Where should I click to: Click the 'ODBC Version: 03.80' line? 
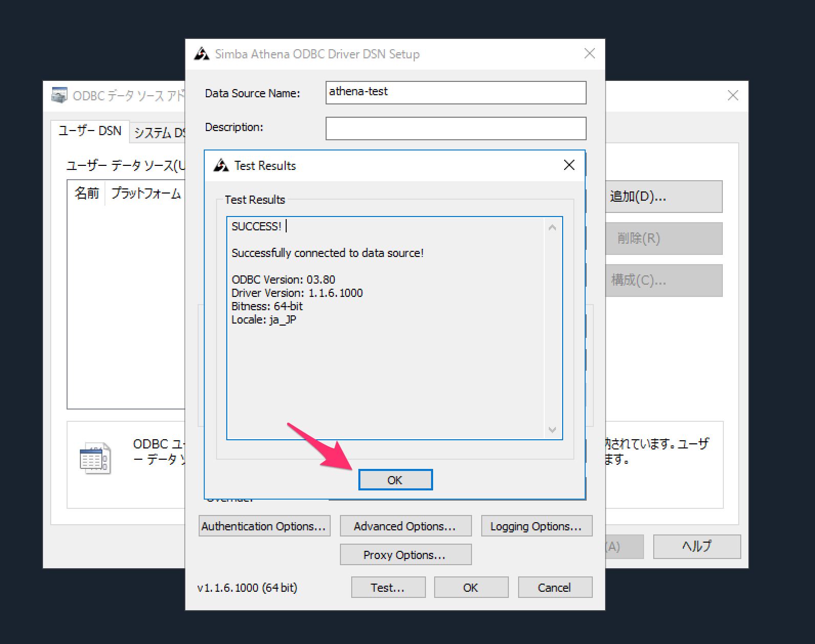[284, 280]
